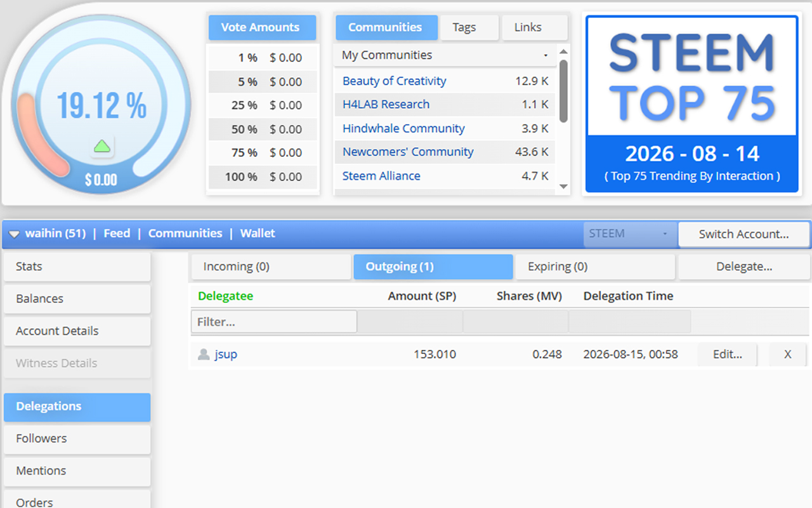Click the 153.010 amount cell

435,354
